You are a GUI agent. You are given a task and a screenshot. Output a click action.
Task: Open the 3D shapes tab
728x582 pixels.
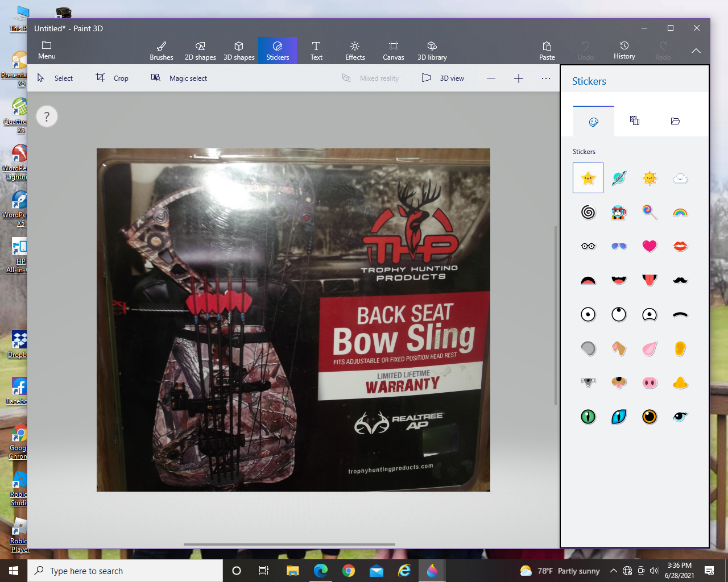click(239, 51)
